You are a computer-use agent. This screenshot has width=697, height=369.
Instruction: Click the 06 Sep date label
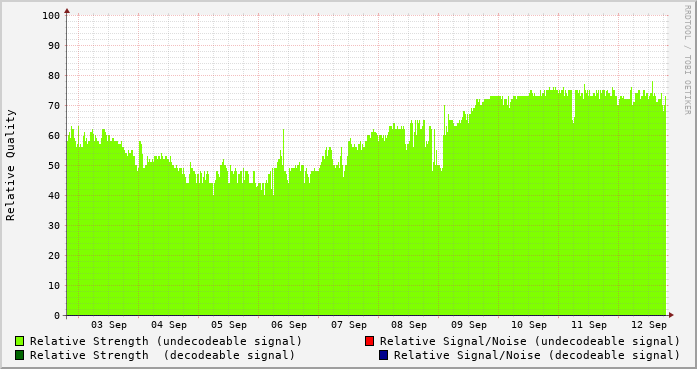[289, 325]
